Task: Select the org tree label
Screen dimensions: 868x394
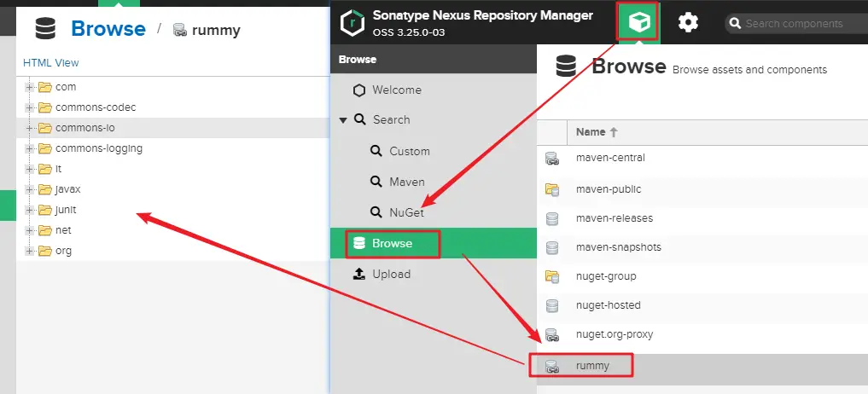Action: [64, 251]
